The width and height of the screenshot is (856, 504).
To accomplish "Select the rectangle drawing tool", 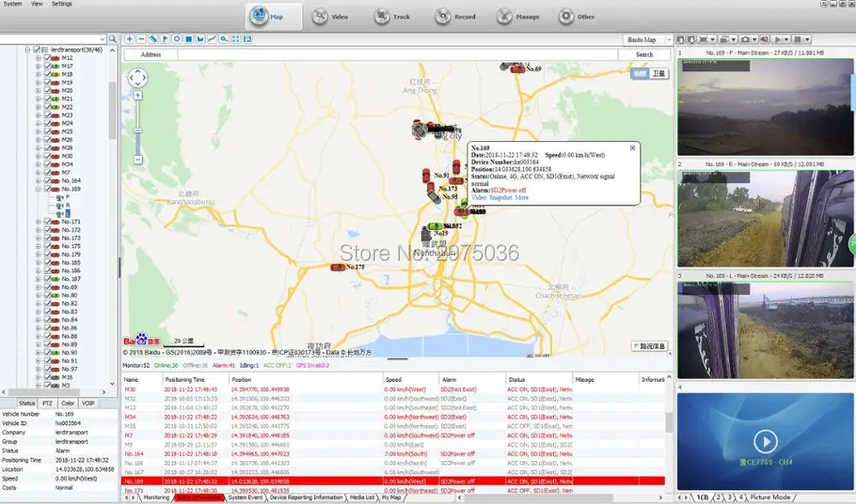I will 188,39.
